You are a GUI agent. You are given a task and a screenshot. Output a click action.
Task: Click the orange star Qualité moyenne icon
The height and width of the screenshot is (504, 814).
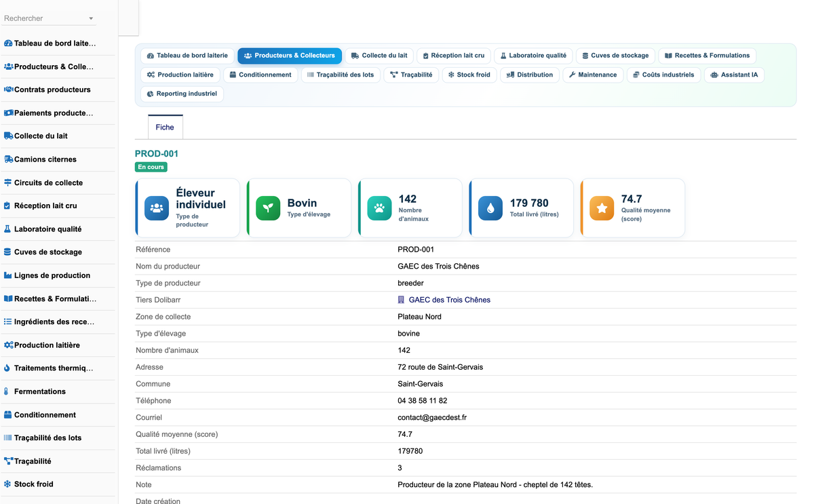[x=602, y=208]
